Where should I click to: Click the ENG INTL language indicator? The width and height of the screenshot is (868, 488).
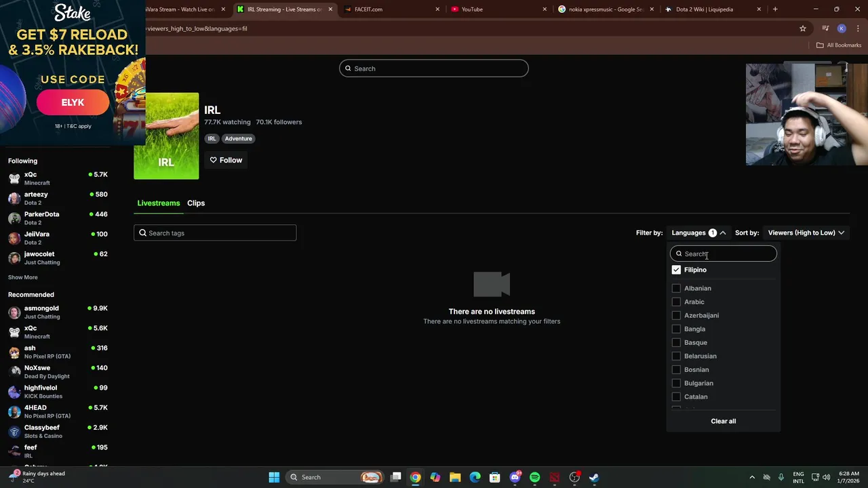point(798,477)
